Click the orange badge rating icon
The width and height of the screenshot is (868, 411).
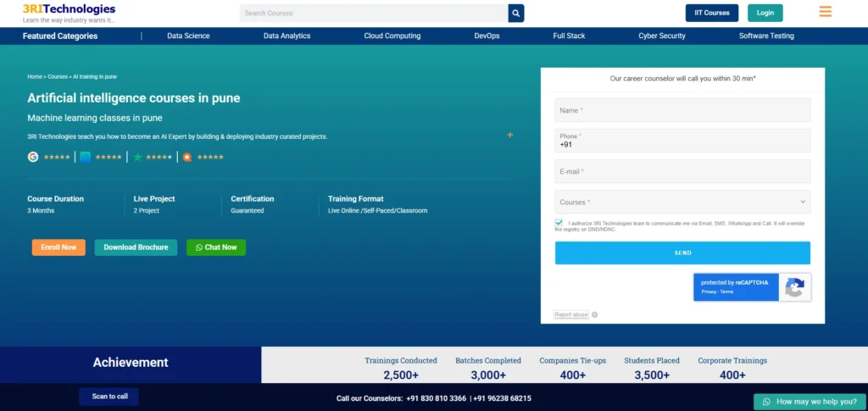coord(187,157)
